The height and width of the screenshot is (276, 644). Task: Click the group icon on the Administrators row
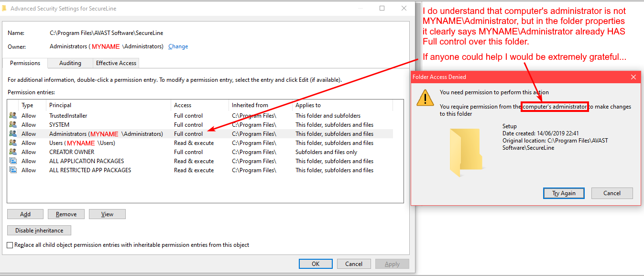click(x=13, y=134)
